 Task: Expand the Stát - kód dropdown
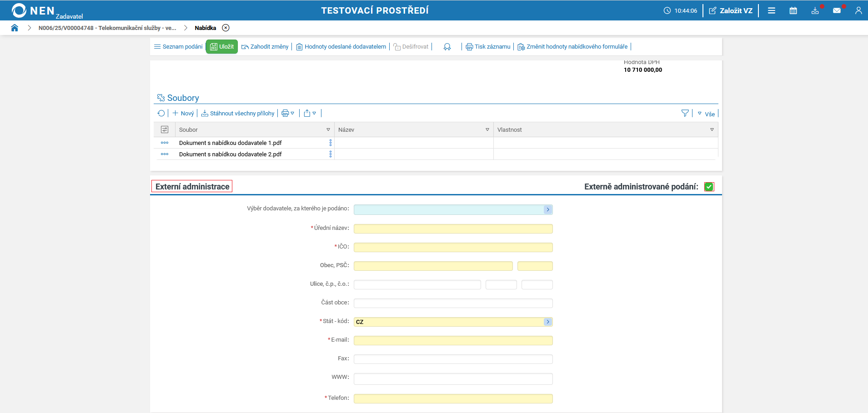[548, 322]
